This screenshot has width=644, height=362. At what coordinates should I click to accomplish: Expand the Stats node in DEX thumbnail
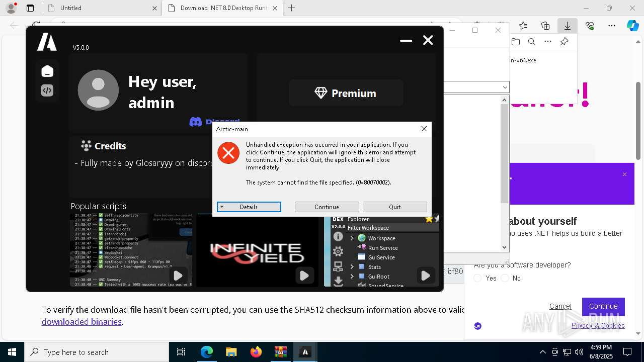352,267
